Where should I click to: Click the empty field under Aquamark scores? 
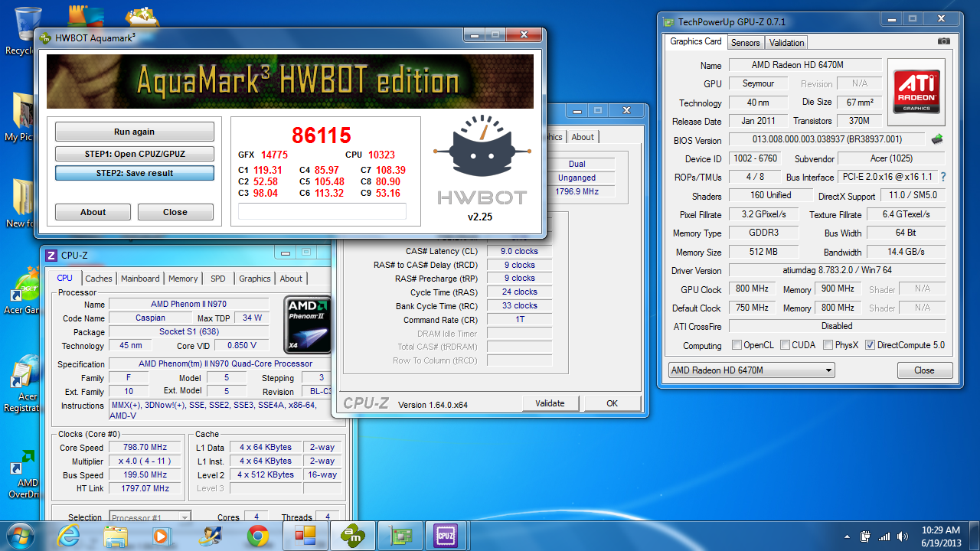pos(322,211)
